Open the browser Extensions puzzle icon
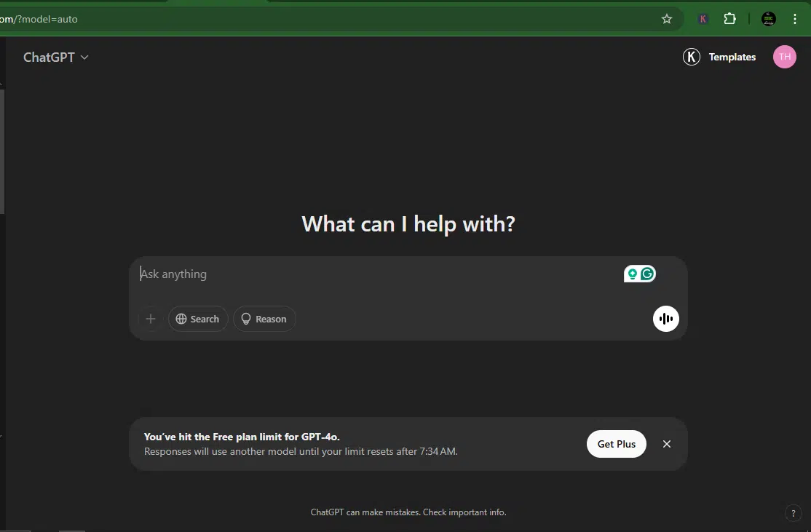811x532 pixels. coord(729,19)
